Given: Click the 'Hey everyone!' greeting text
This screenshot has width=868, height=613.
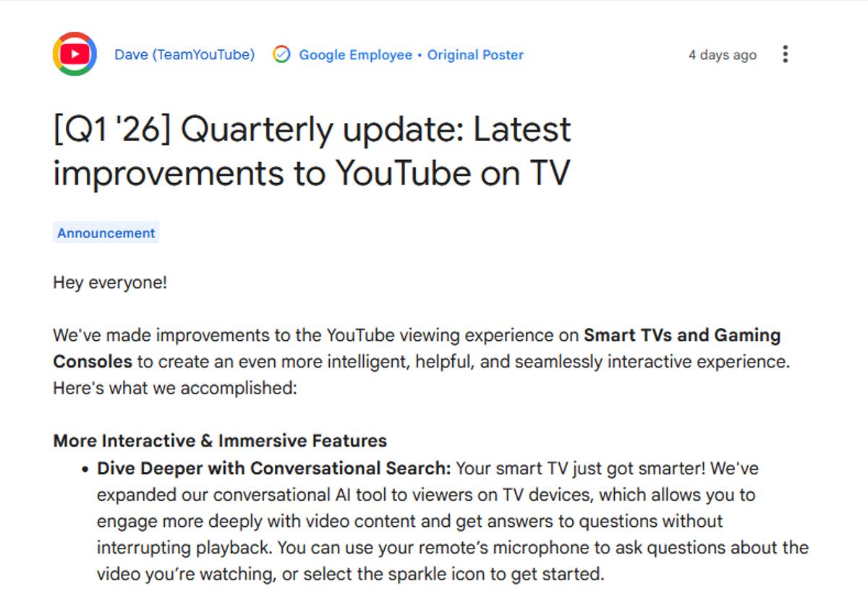Looking at the screenshot, I should pyautogui.click(x=110, y=282).
